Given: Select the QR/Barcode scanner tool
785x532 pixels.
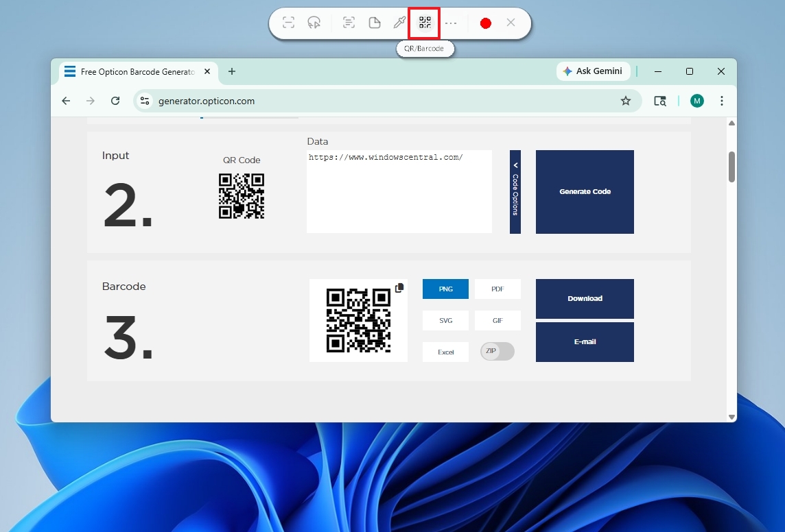Looking at the screenshot, I should pos(425,23).
